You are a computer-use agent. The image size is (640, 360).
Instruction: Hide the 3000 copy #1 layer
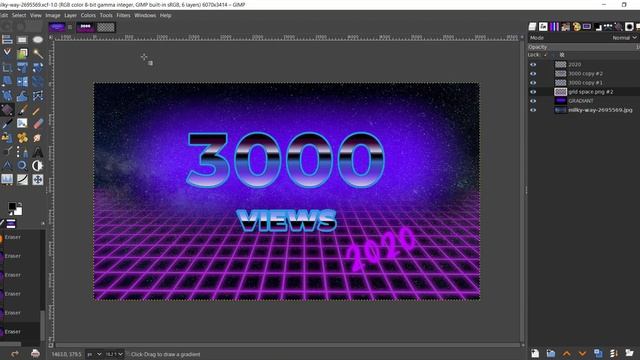[x=533, y=82]
